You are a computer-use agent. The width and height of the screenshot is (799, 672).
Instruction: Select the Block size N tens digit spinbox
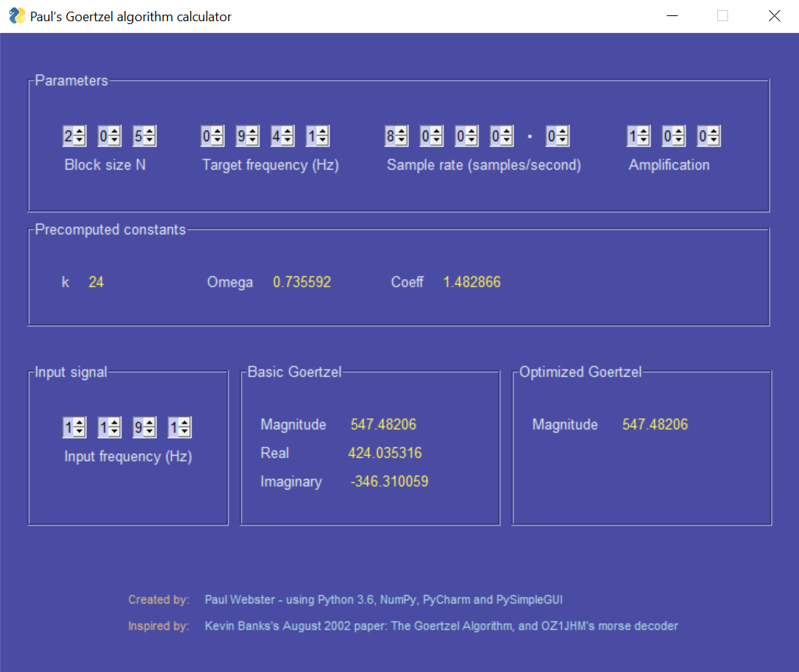(x=110, y=136)
